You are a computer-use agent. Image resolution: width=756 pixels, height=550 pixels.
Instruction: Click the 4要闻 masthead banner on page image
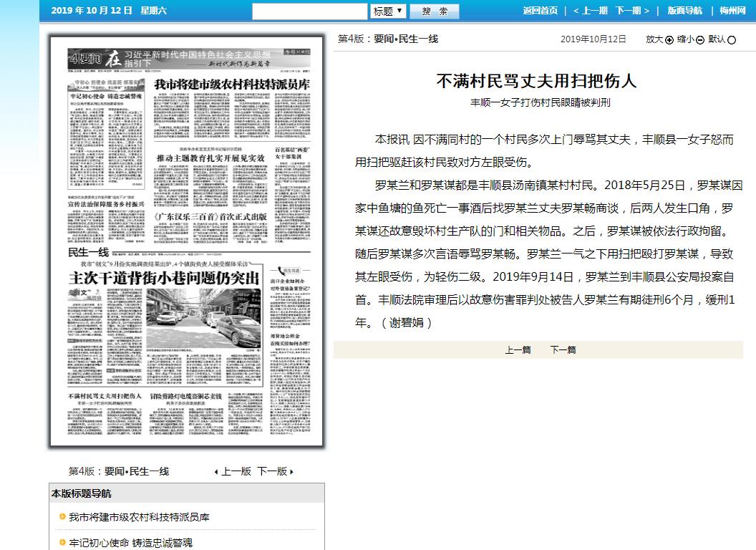coord(189,59)
